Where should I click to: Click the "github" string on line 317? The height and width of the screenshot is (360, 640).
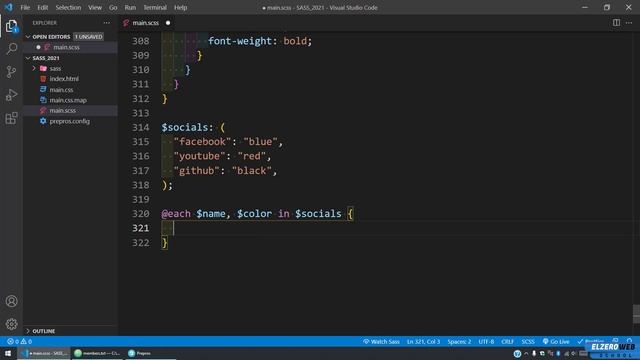196,171
